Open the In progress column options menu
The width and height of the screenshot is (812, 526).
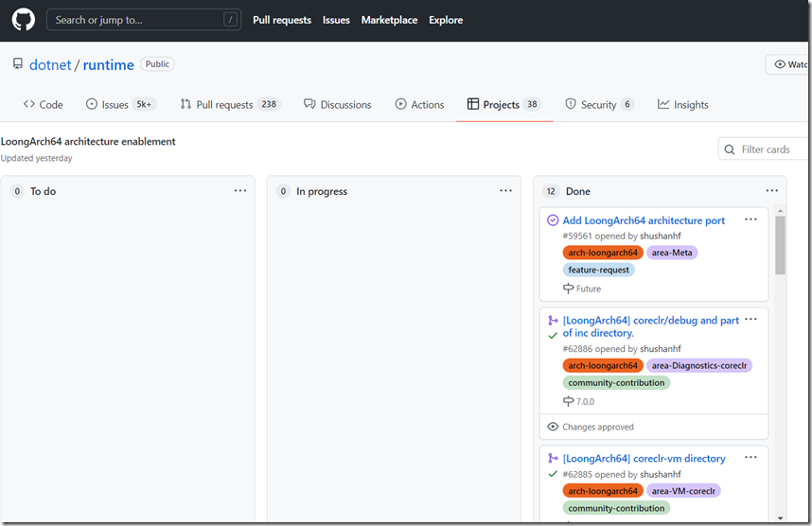tap(506, 191)
